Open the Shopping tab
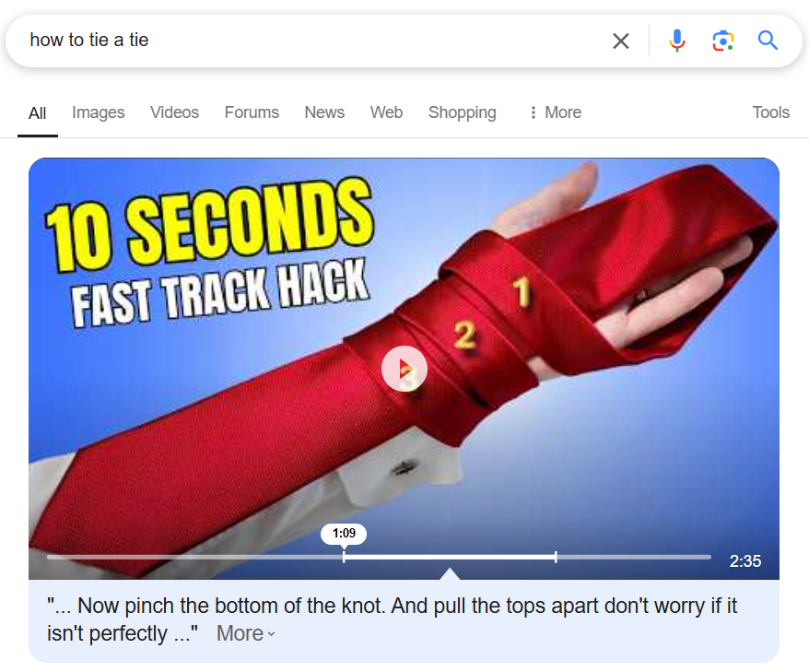This screenshot has height=672, width=809. 463,112
